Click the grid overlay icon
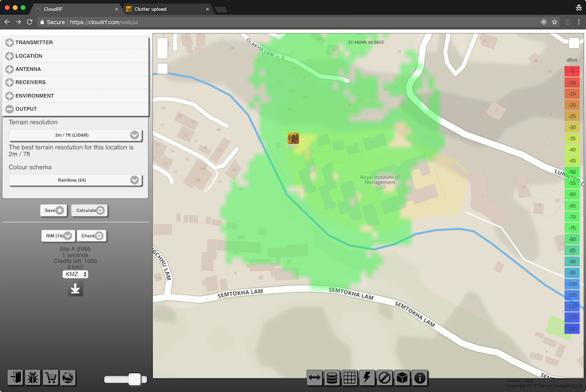 pos(350,378)
